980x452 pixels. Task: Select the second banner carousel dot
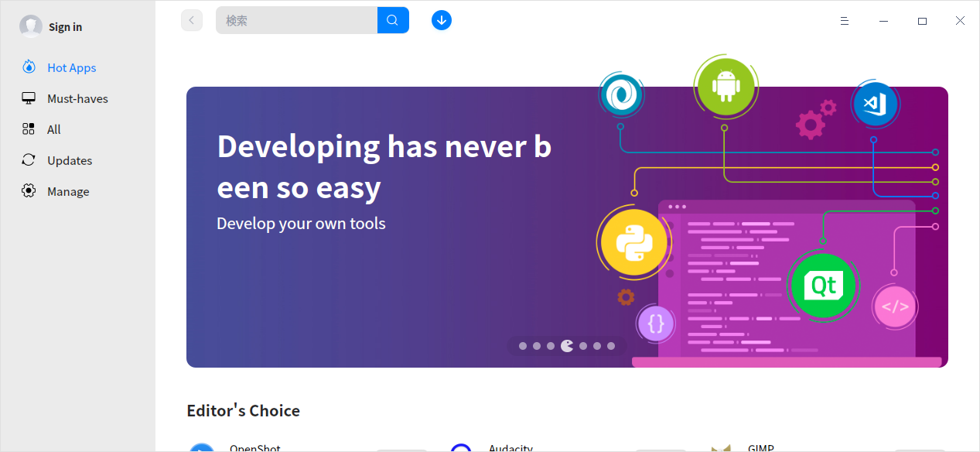pos(537,346)
